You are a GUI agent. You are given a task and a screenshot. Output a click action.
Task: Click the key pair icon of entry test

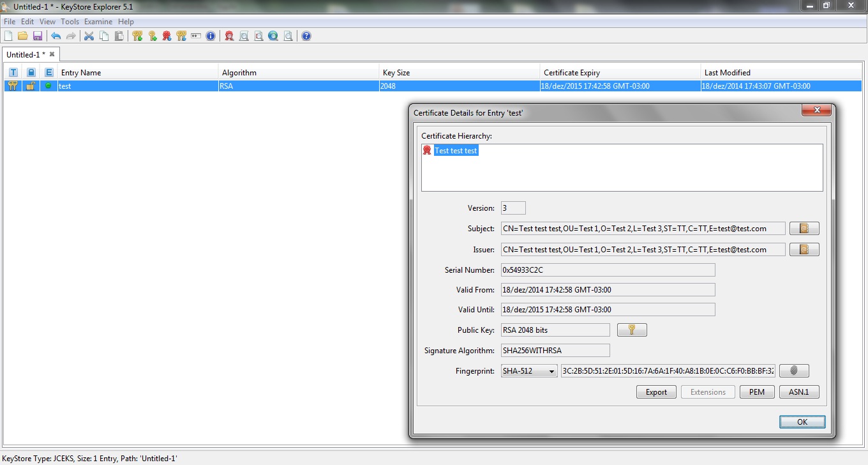(x=13, y=86)
